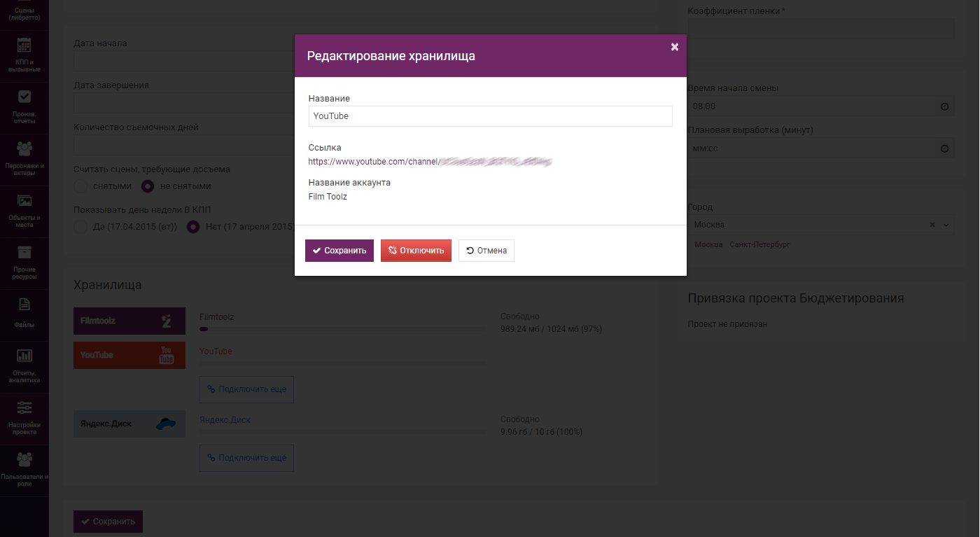Click Подключить еще under Яндекс.Диск
This screenshot has width=980, height=537.
pyautogui.click(x=246, y=458)
